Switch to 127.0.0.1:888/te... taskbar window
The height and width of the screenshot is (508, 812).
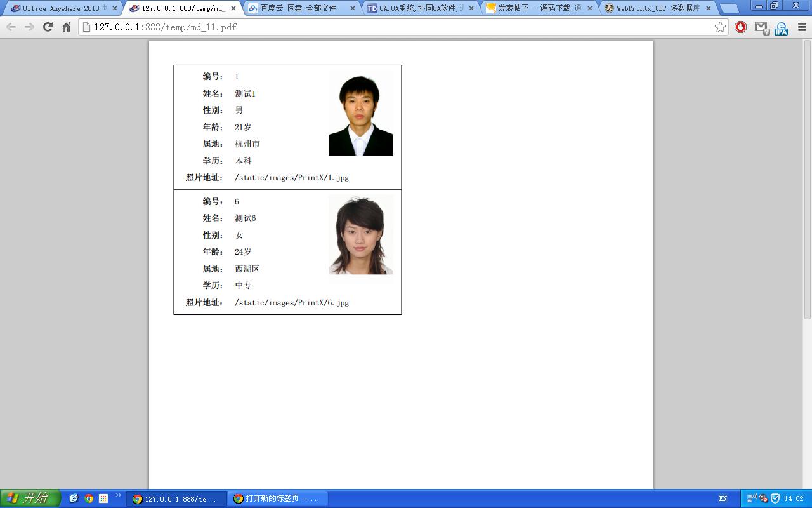[176, 499]
